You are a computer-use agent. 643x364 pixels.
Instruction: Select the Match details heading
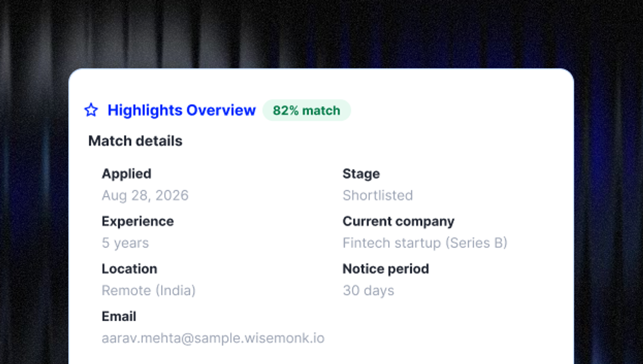(135, 141)
